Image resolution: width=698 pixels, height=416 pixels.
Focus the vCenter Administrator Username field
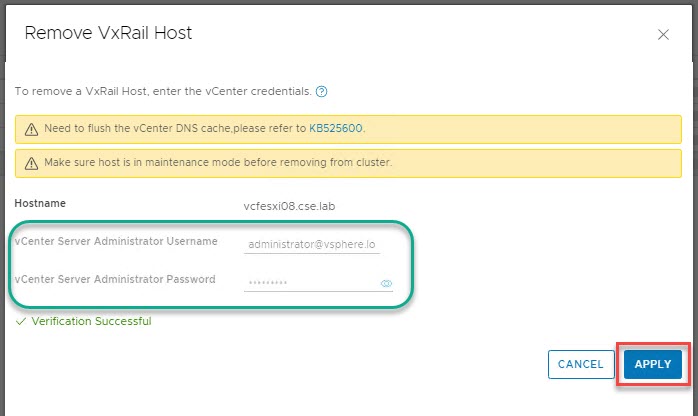coord(312,244)
